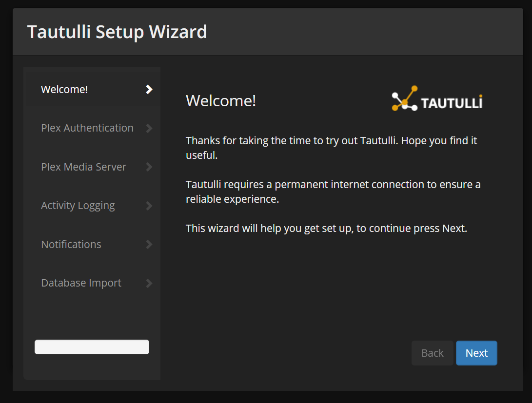Go to the Plex Media Server step
Image resolution: width=532 pixels, height=403 pixels.
[83, 167]
